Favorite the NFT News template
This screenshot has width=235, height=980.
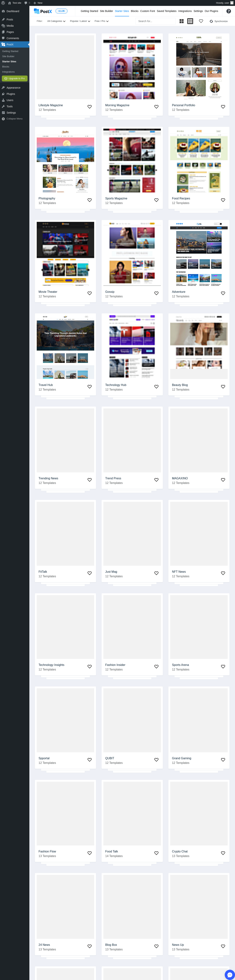click(x=223, y=573)
